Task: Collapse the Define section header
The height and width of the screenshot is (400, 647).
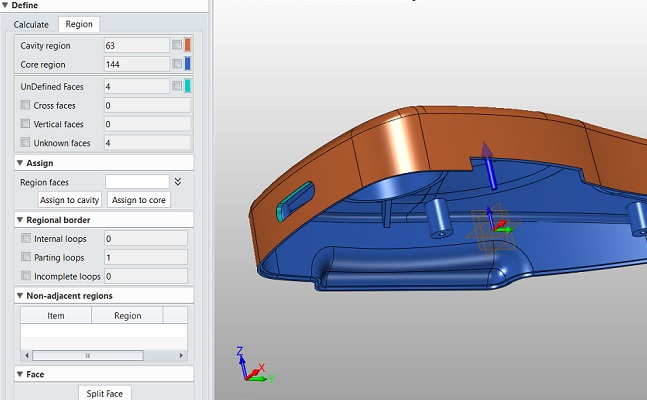Action: (7, 5)
